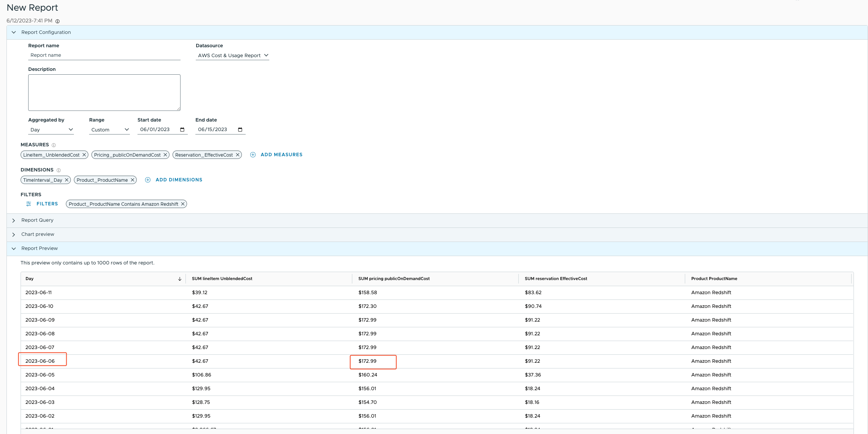Open the Datasource dropdown
Image resolution: width=868 pixels, height=434 pixels.
[232, 55]
